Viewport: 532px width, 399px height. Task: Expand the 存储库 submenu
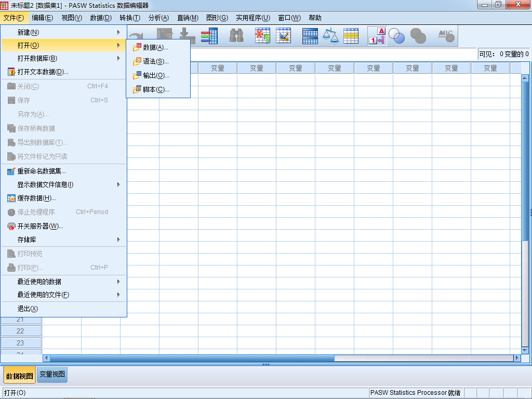pyautogui.click(x=64, y=240)
